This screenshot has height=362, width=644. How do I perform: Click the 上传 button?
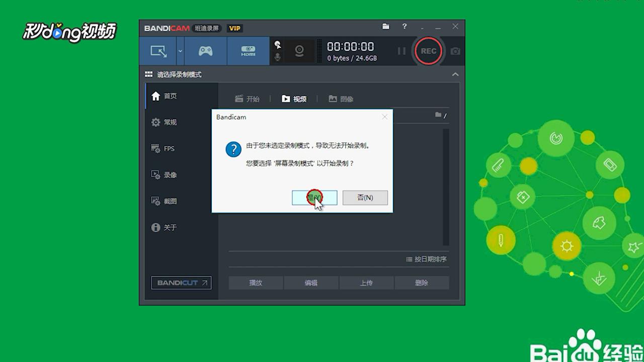366,283
